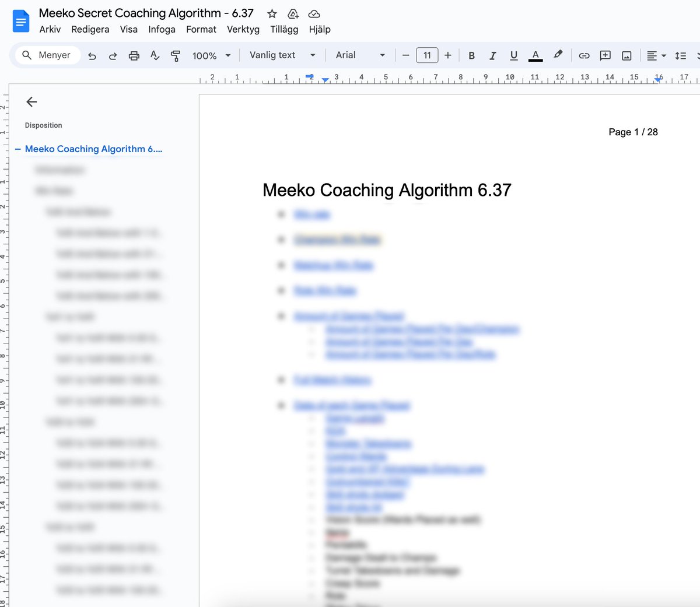Screen dimensions: 700x607
Task: Open the text color picker
Action: pyautogui.click(x=535, y=56)
